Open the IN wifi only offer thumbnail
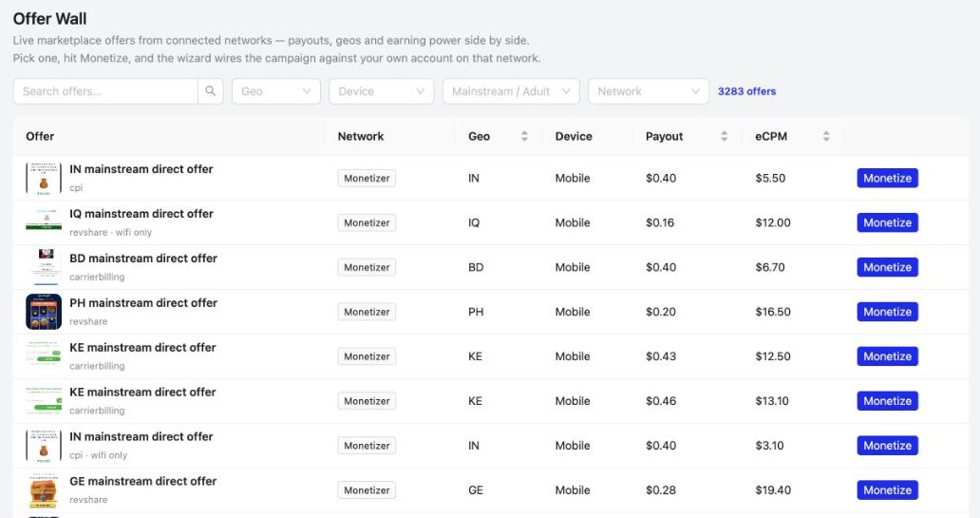 tap(44, 446)
